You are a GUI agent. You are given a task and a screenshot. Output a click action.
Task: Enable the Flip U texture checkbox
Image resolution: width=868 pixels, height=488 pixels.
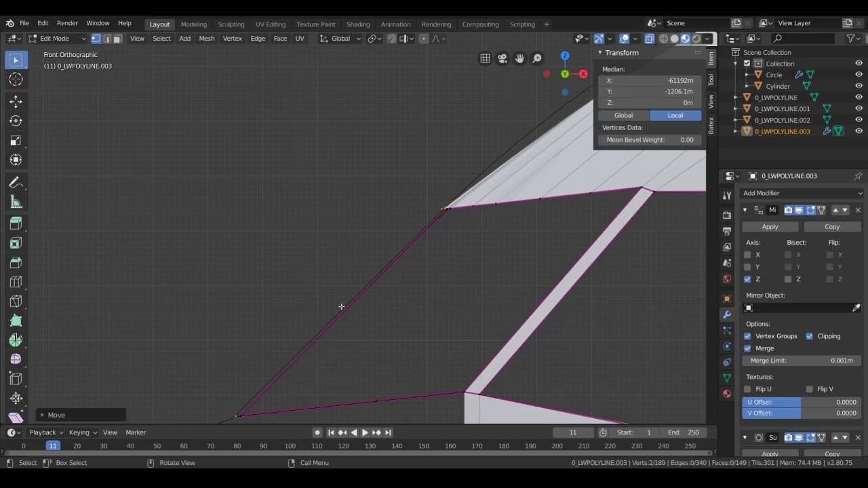(x=747, y=389)
